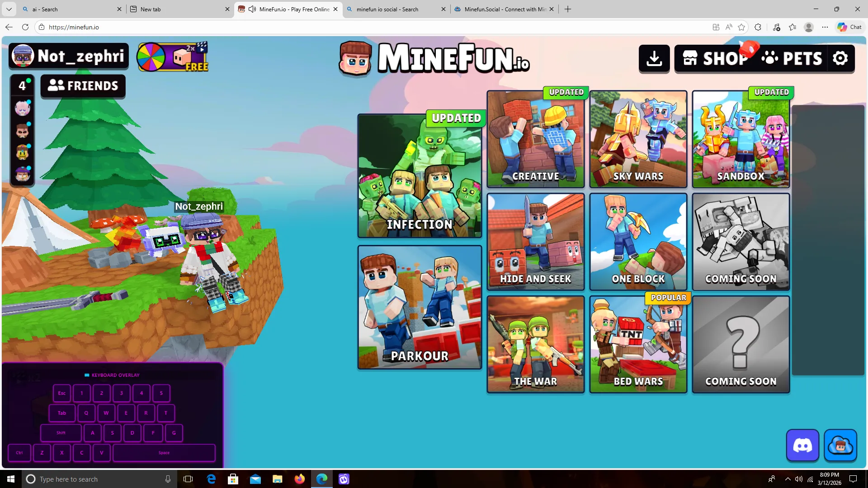Open File Explorer from the taskbar
Screen dimensions: 868x488
[x=277, y=479]
